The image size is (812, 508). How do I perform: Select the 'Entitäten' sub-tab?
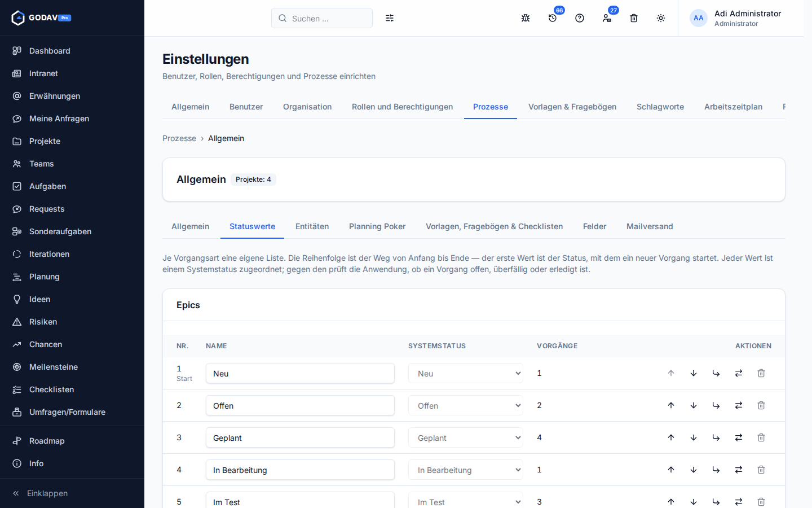[x=312, y=226]
